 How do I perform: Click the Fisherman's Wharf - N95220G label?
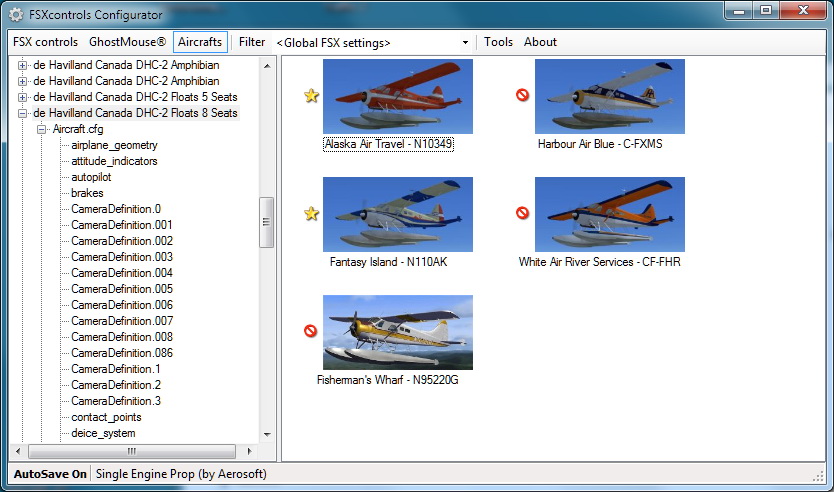pos(387,380)
